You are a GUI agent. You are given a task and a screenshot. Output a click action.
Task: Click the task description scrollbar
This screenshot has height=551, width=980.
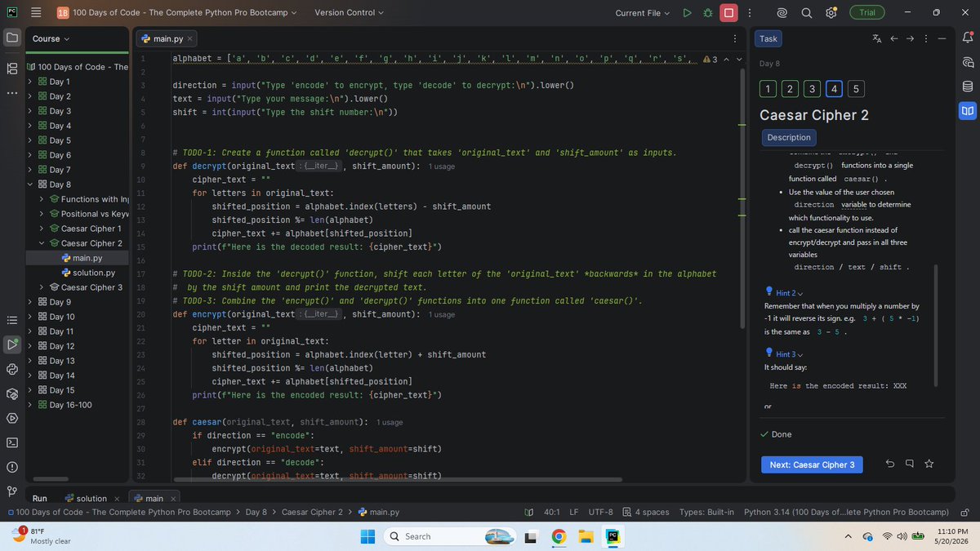[x=937, y=327]
